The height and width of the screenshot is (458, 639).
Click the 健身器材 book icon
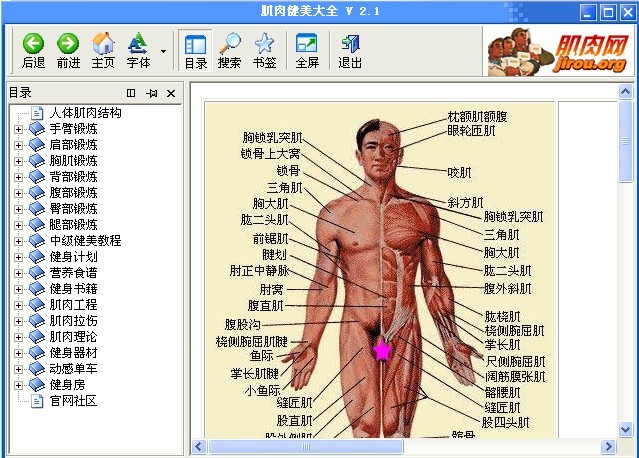pyautogui.click(x=37, y=352)
